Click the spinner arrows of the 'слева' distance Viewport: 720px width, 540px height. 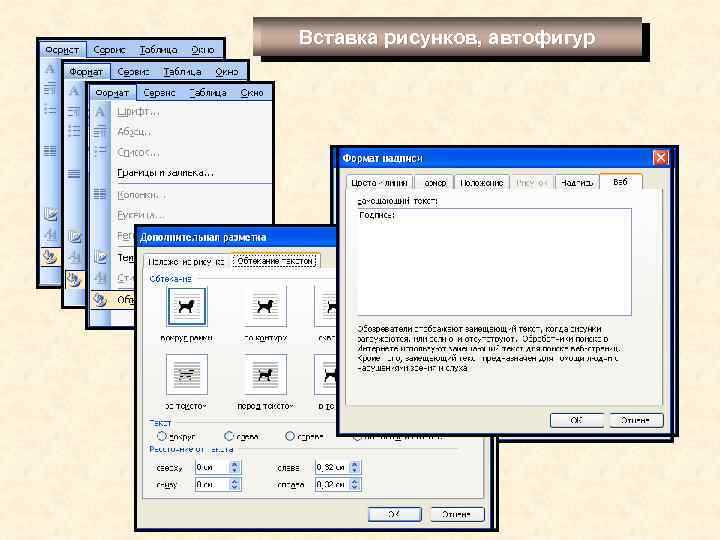tap(354, 467)
